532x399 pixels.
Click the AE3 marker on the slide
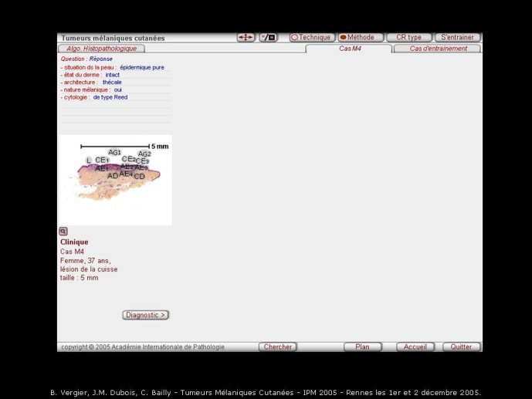141,167
